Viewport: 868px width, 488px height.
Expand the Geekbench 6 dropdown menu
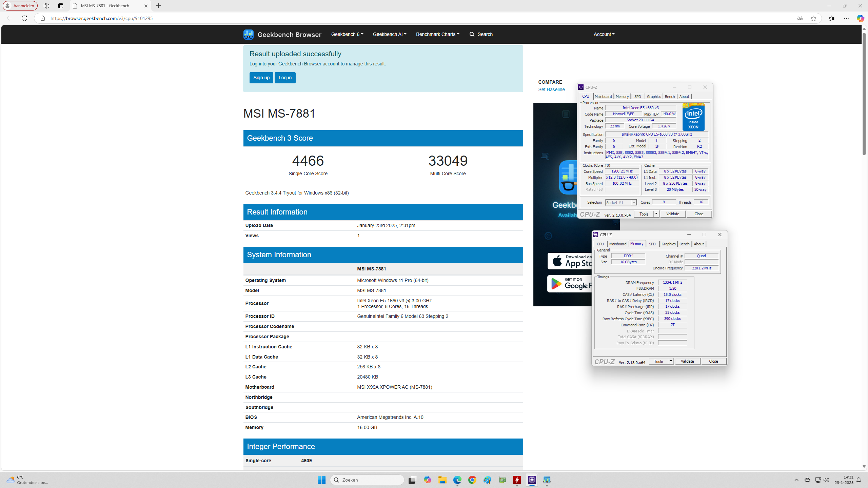(347, 34)
